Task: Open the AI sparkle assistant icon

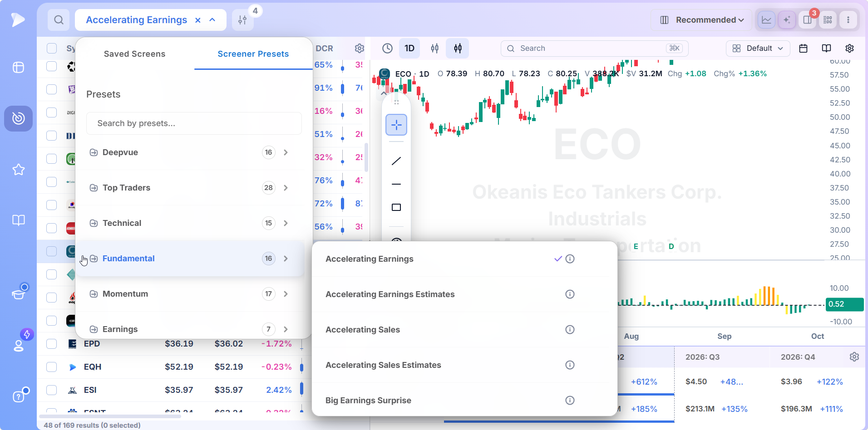Action: click(787, 20)
